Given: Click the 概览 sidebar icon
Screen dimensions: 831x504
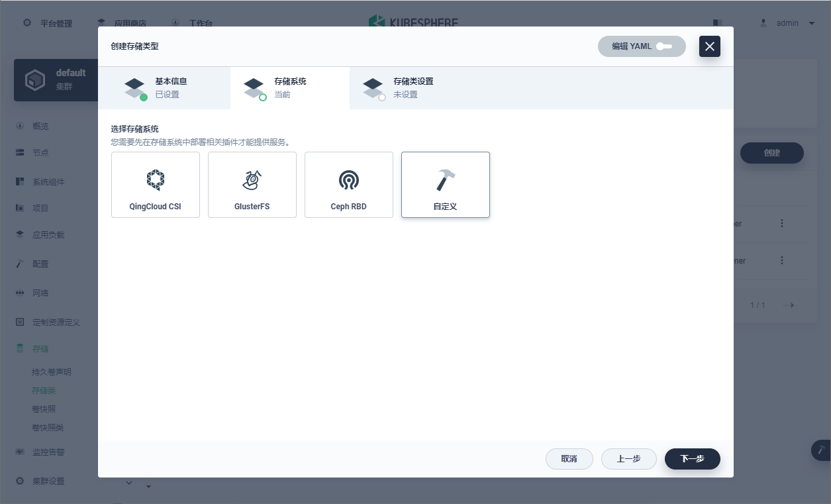Looking at the screenshot, I should [x=20, y=126].
